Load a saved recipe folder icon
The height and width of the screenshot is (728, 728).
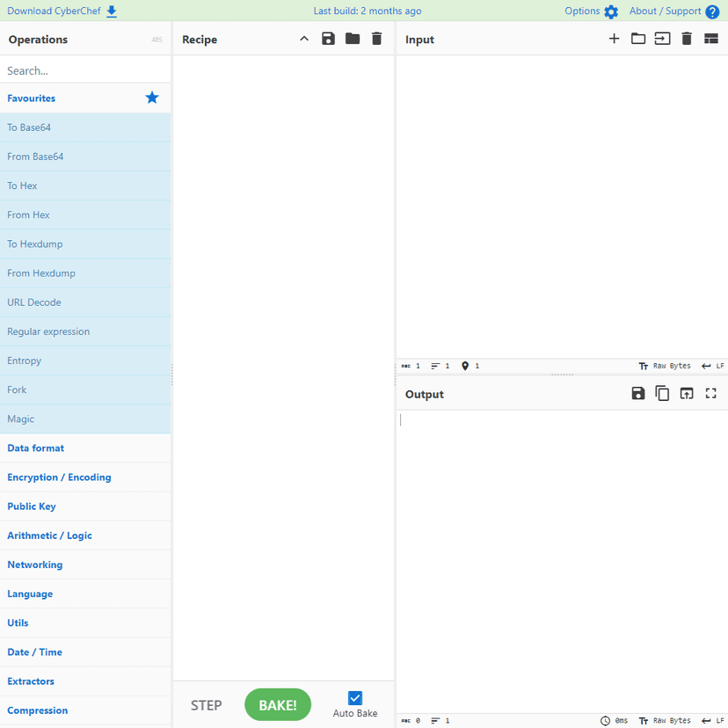point(353,39)
